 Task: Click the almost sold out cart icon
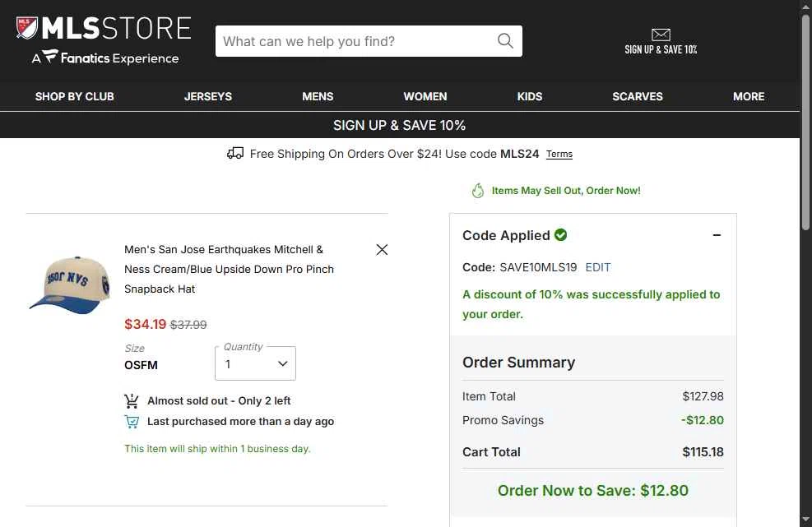pos(132,400)
